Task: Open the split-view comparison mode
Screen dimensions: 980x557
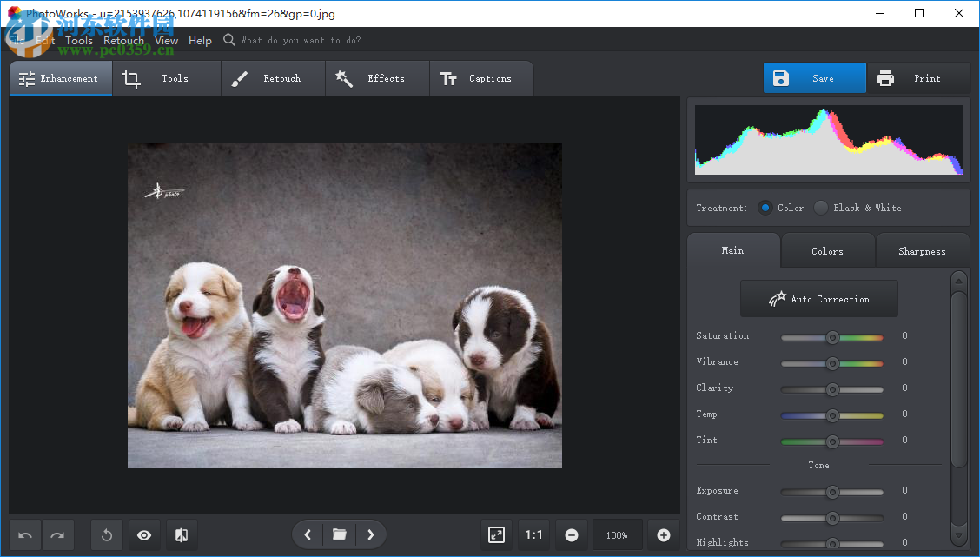Action: pos(181,534)
